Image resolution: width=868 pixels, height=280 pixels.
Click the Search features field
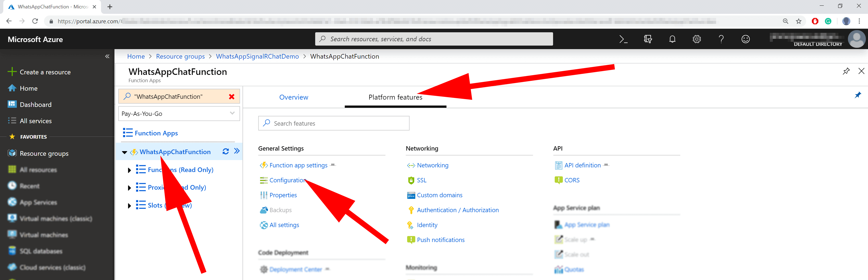tap(334, 123)
